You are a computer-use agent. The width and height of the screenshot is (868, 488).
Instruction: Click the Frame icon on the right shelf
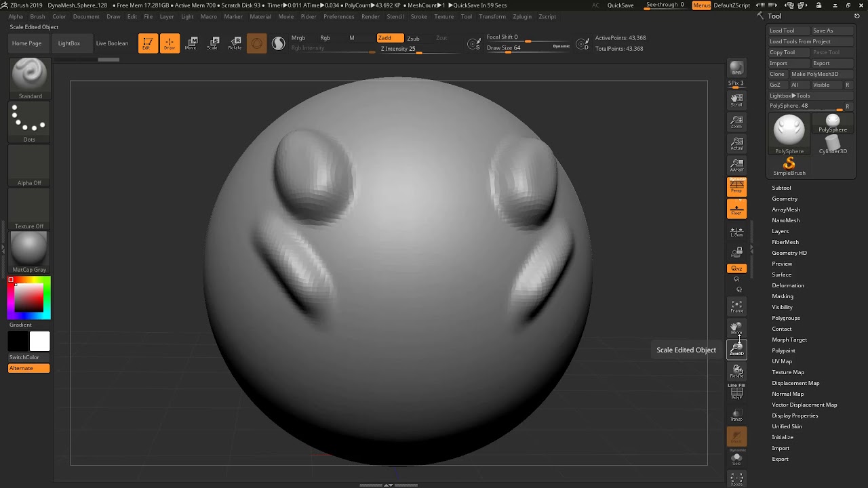coord(736,306)
